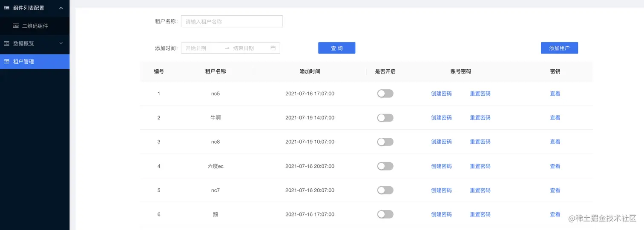The height and width of the screenshot is (230, 644).
Task: Click 创建密码 for tenant nc7
Action: [x=441, y=190]
